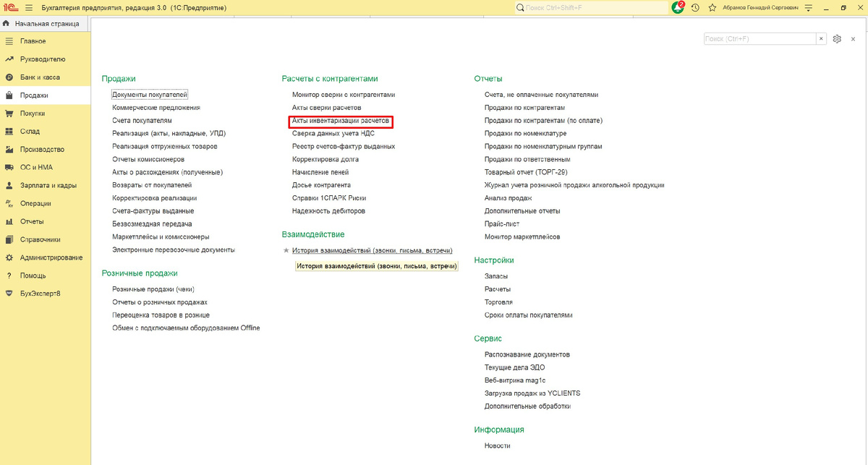Open Досье контрагента
Viewport: 868px width, 465px height.
pyautogui.click(x=321, y=185)
